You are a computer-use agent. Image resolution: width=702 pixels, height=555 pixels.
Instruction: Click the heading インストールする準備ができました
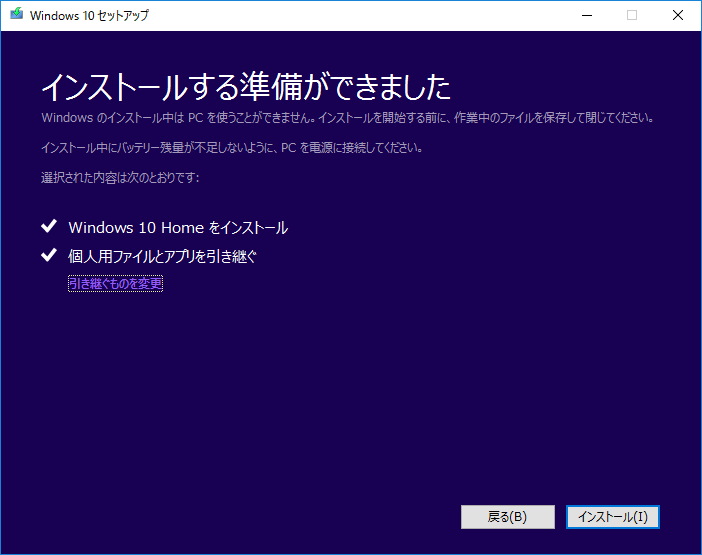(x=246, y=87)
